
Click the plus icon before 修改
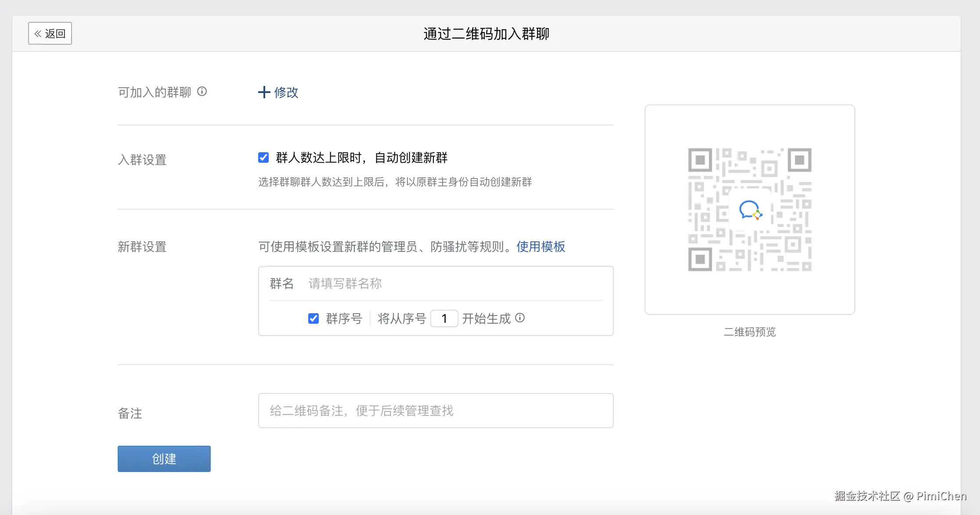[264, 92]
